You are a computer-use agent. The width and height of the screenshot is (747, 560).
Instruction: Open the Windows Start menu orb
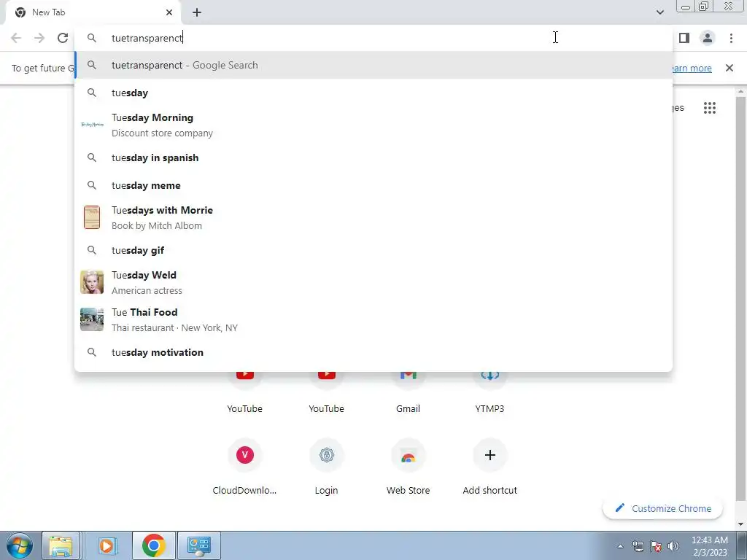point(19,545)
